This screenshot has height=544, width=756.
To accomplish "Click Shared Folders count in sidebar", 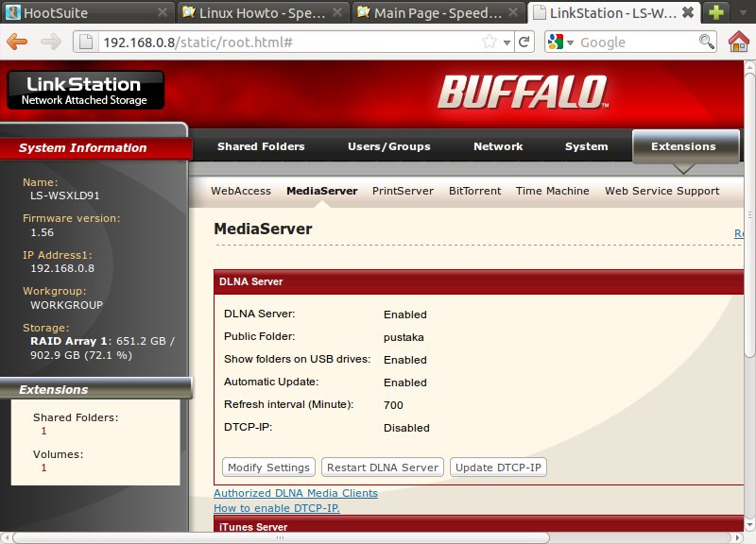I will [43, 431].
